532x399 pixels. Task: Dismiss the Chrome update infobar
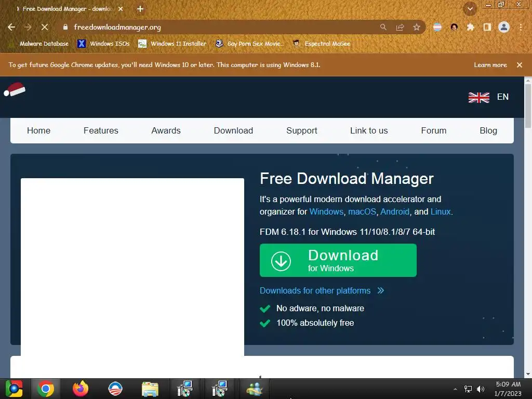click(x=520, y=65)
